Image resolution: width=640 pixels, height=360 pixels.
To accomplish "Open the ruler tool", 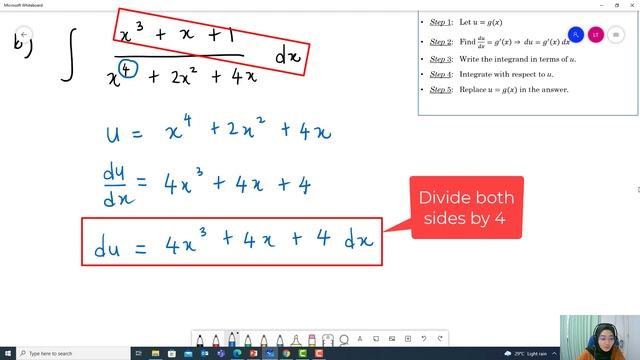I will point(328,340).
